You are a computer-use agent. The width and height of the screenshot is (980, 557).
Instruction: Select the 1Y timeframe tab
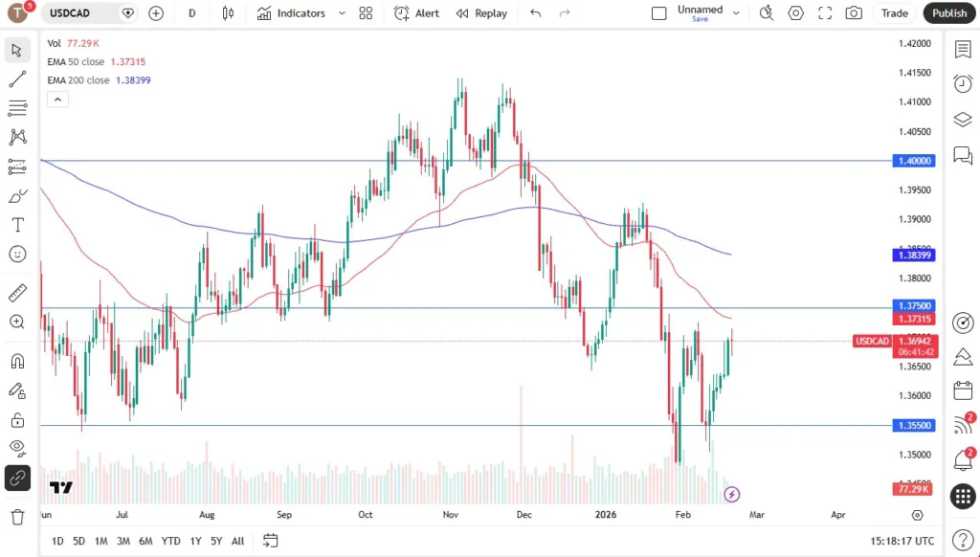pos(194,541)
